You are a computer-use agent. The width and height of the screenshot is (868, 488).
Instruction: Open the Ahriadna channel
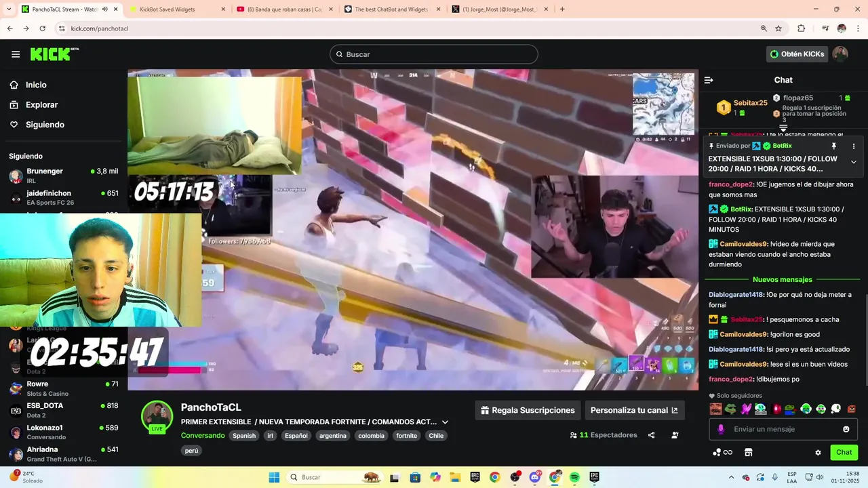(x=64, y=453)
